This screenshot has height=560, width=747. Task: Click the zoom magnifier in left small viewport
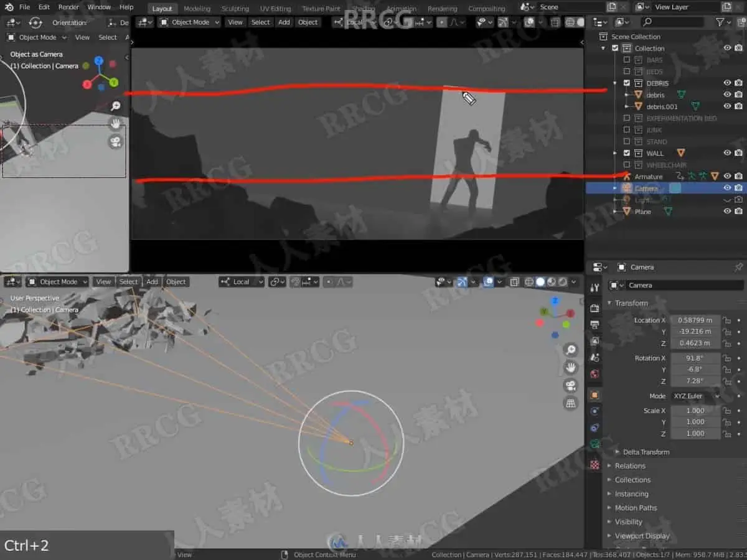tap(115, 106)
